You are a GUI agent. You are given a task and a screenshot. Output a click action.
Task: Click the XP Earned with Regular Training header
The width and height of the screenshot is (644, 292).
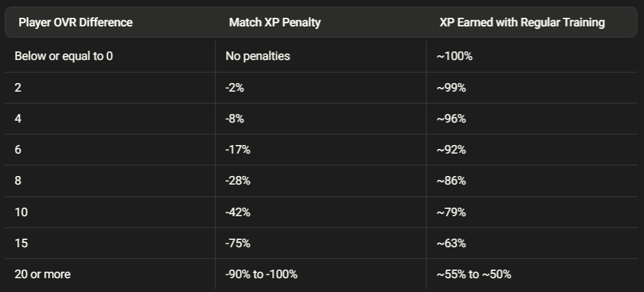click(x=522, y=22)
